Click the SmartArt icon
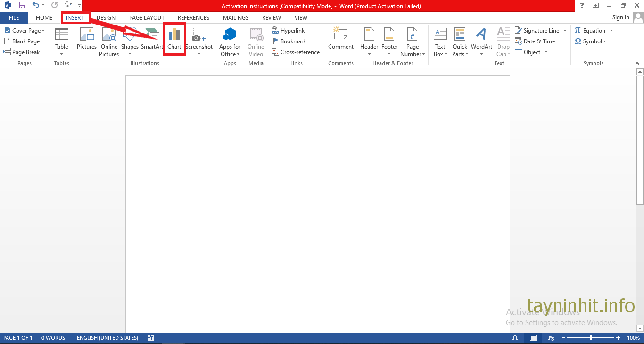The image size is (644, 344). pos(152,39)
